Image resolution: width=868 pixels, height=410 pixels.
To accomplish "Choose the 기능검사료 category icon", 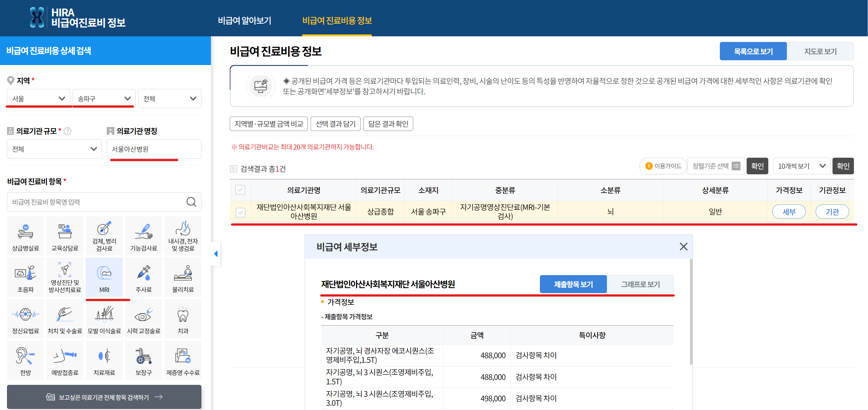I will pos(144,236).
